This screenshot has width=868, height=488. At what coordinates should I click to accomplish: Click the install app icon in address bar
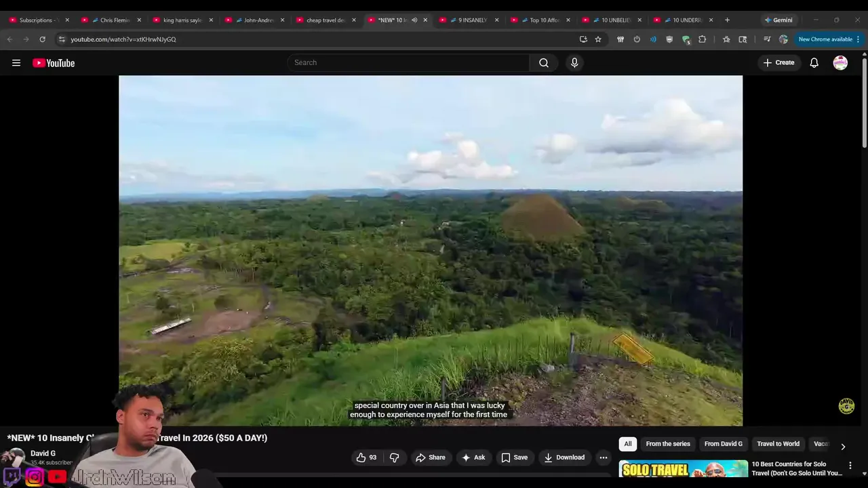[583, 39]
